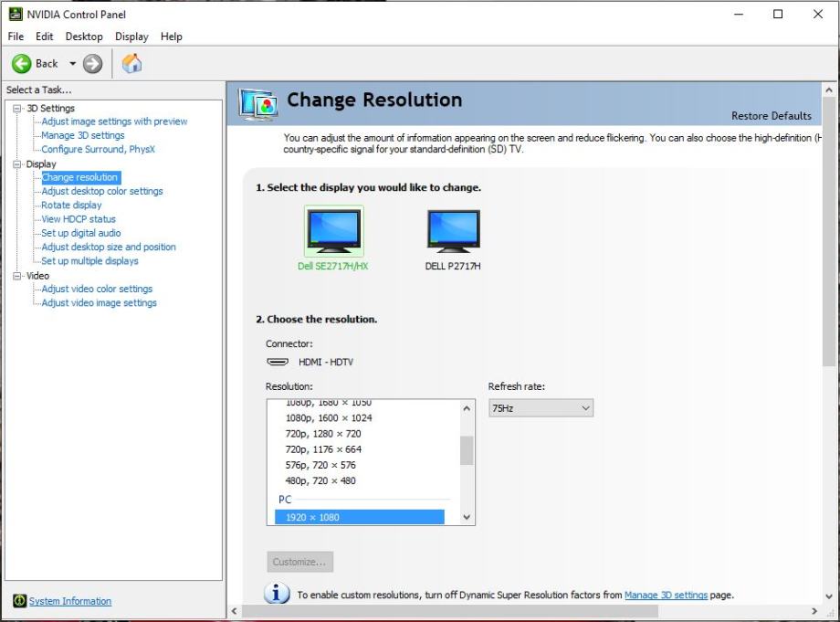Select the Dell SE2717H/HX monitor icon
Image resolution: width=840 pixels, height=622 pixels.
333,231
